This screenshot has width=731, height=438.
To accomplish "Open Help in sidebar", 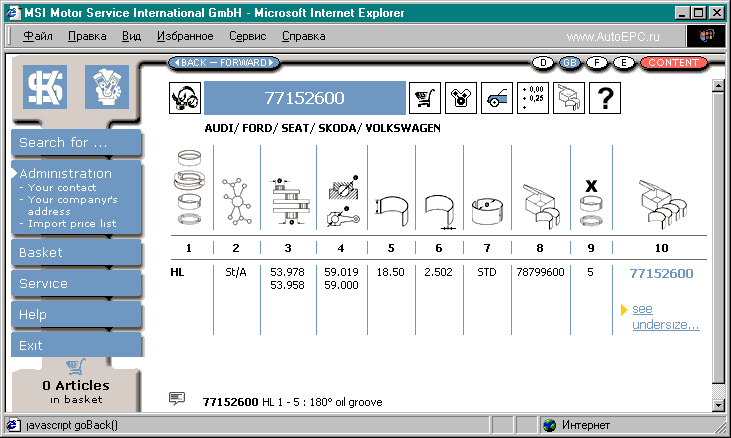I will (x=76, y=315).
